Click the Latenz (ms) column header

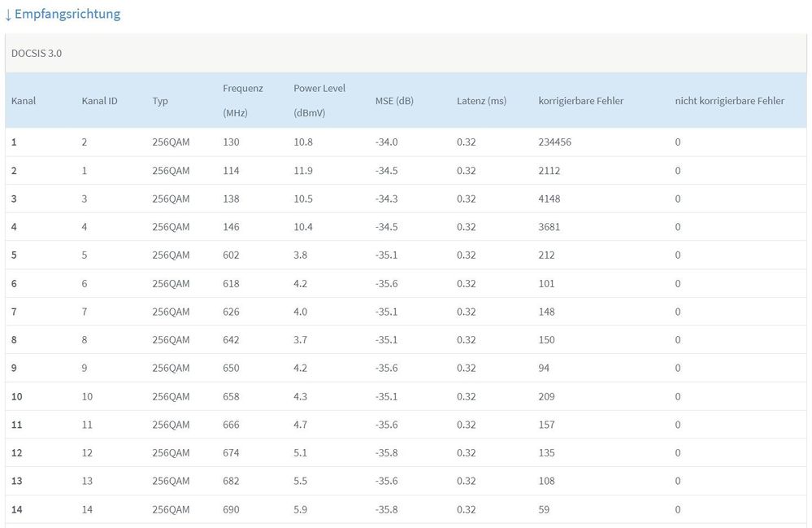click(x=481, y=101)
